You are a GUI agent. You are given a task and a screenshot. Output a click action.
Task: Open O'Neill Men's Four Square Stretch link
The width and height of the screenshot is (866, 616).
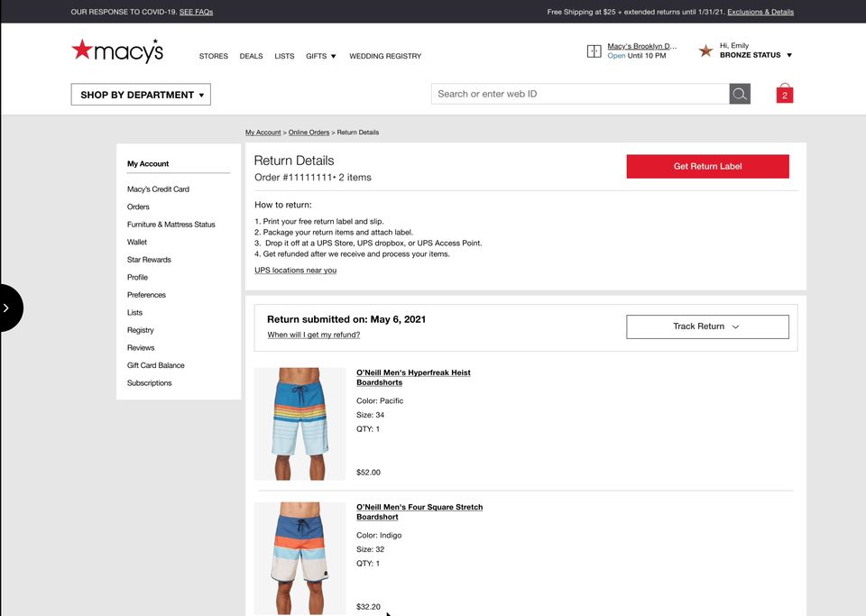click(419, 511)
